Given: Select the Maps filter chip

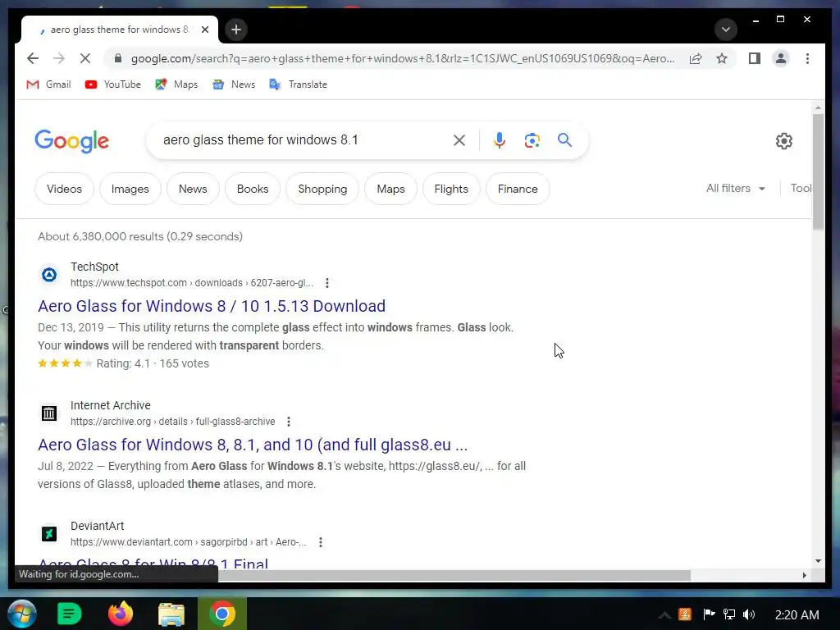Looking at the screenshot, I should [390, 189].
